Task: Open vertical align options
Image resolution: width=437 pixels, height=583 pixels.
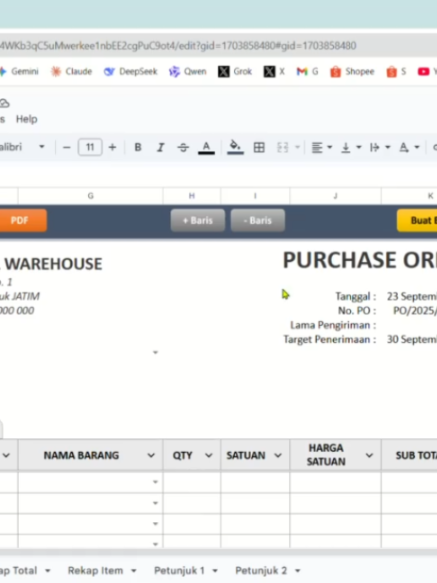Action: coord(351,148)
